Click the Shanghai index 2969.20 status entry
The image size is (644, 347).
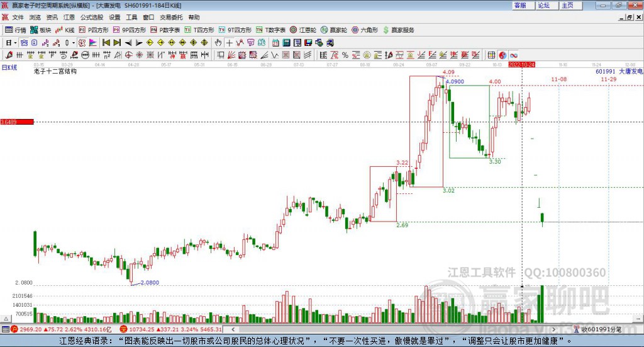click(x=62, y=329)
